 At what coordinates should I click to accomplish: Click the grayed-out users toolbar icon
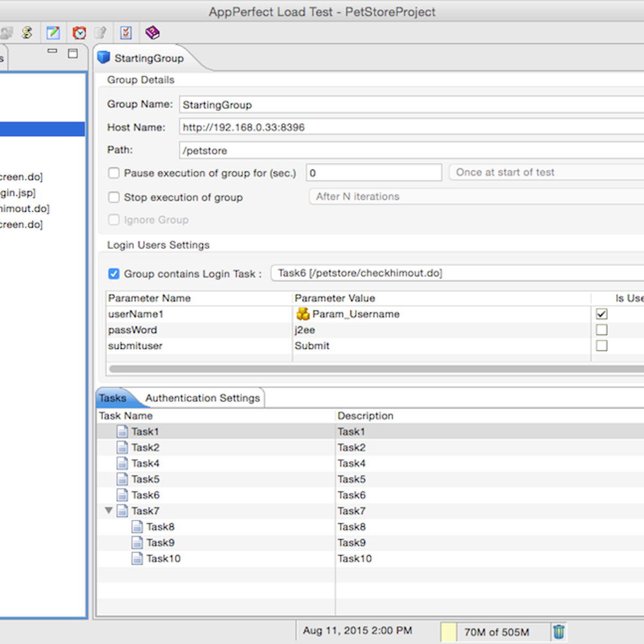6,33
